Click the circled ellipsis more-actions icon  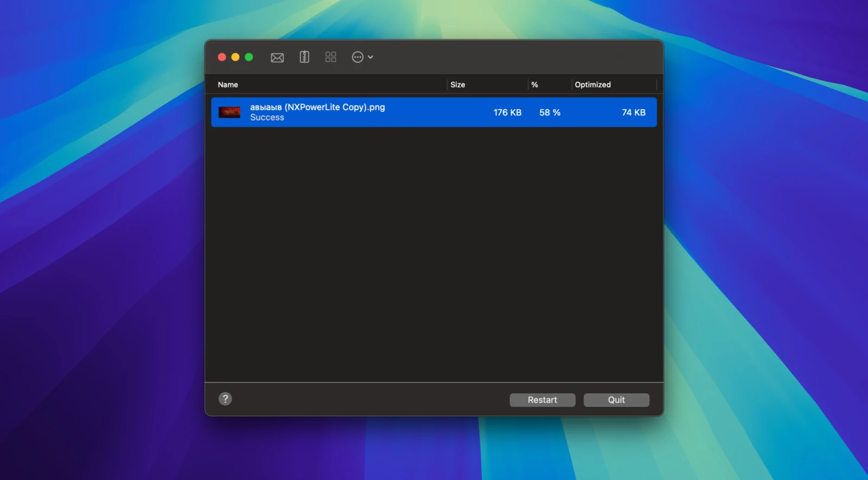point(358,57)
